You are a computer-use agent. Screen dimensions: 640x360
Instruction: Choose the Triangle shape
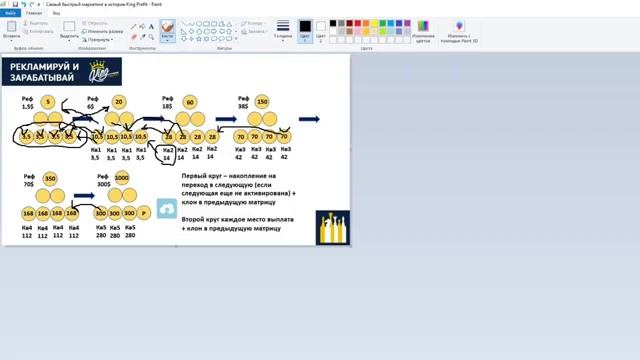pos(229,24)
